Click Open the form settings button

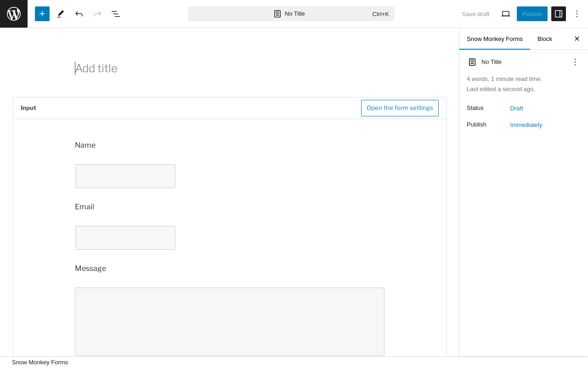pyautogui.click(x=400, y=108)
